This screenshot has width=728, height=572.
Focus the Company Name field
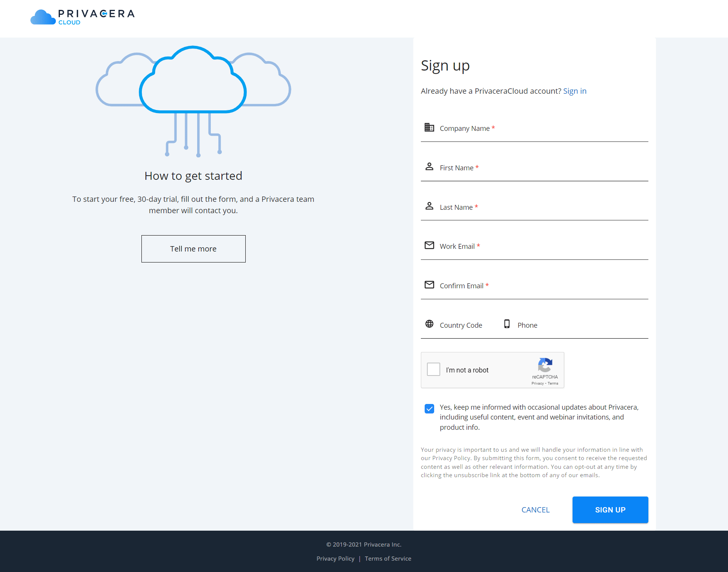click(x=535, y=129)
